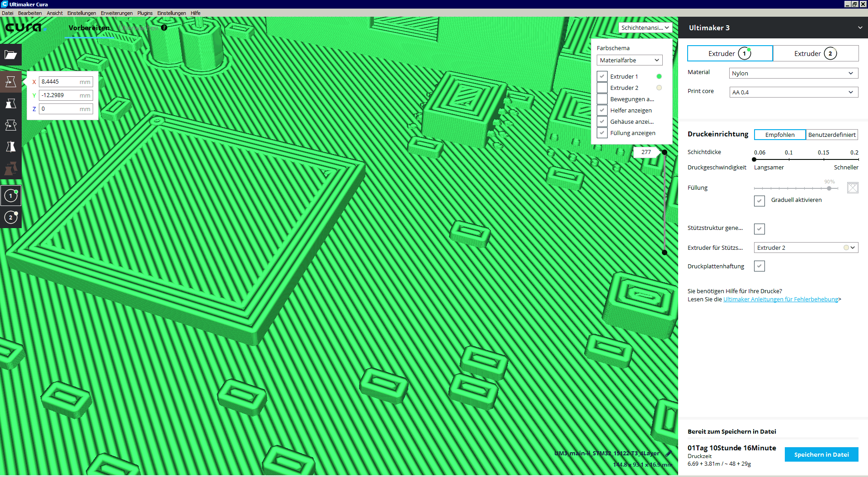The image size is (868, 477).
Task: Click the X position input field
Action: click(x=66, y=82)
